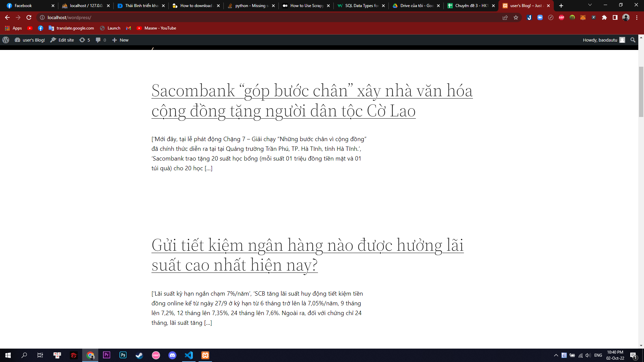This screenshot has width=644, height=362.
Task: Open the Updates icon showing 5
Action: [x=85, y=40]
